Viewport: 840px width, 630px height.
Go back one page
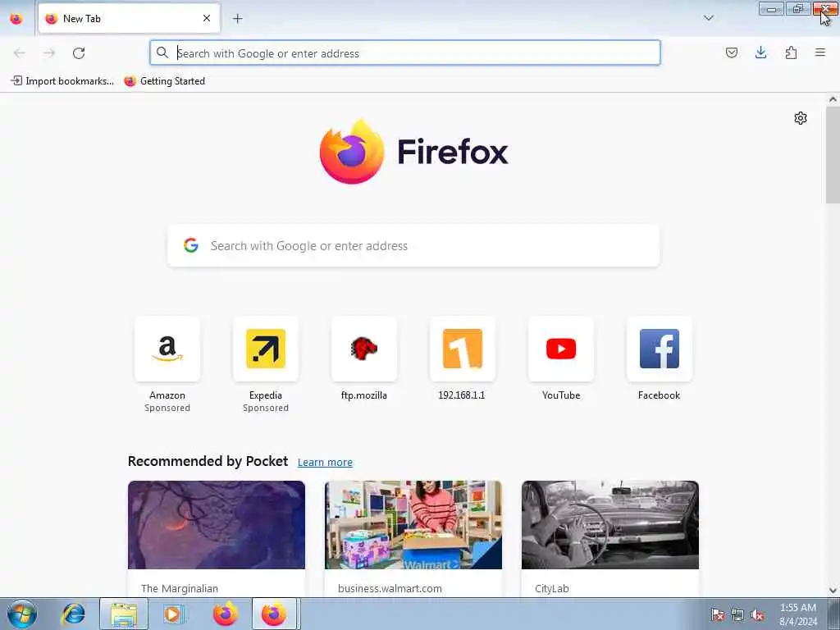(x=20, y=53)
